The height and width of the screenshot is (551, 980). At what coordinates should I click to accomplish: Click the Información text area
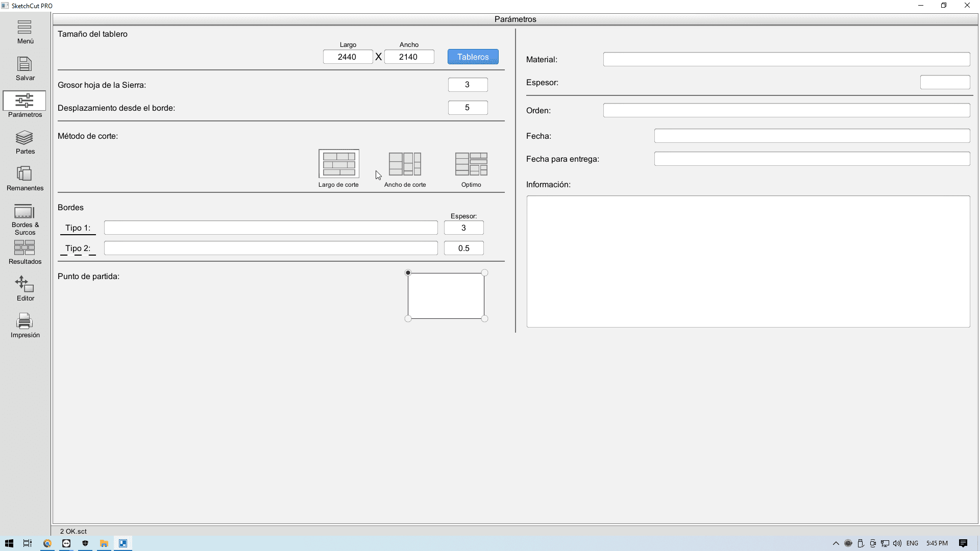pos(748,261)
